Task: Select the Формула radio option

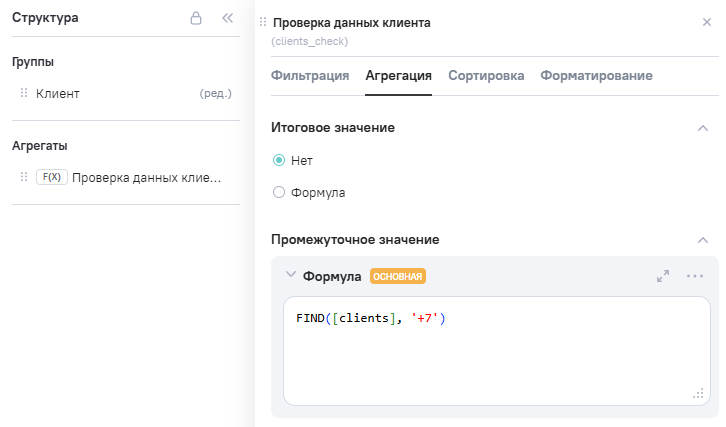Action: click(279, 192)
